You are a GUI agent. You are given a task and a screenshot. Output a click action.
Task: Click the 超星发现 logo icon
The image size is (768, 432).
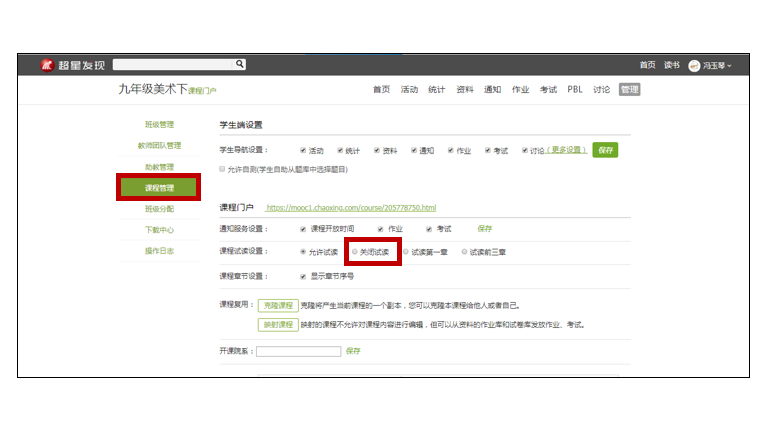pos(47,65)
